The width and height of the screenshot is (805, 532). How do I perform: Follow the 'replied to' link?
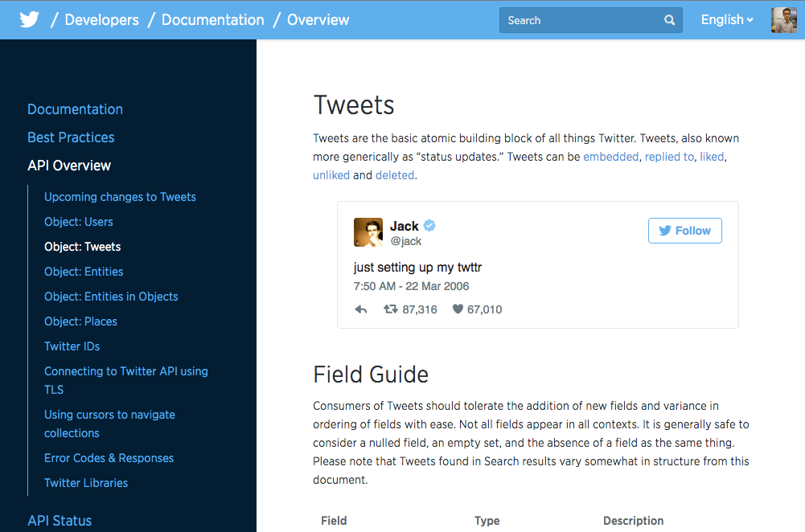pos(669,157)
